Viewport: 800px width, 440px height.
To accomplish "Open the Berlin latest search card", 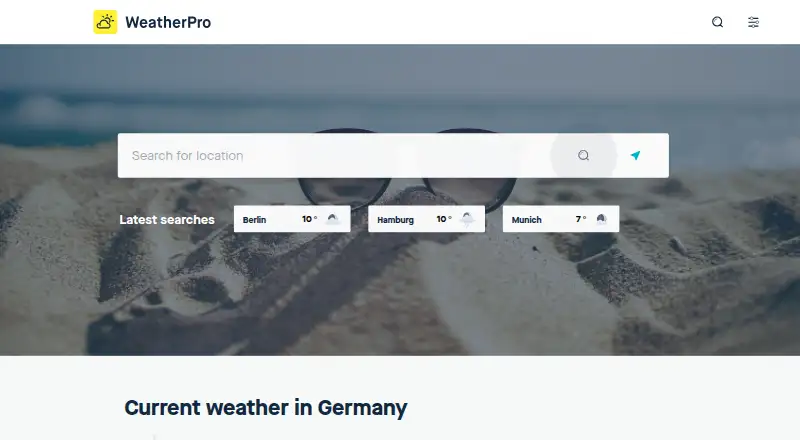I will [292, 219].
